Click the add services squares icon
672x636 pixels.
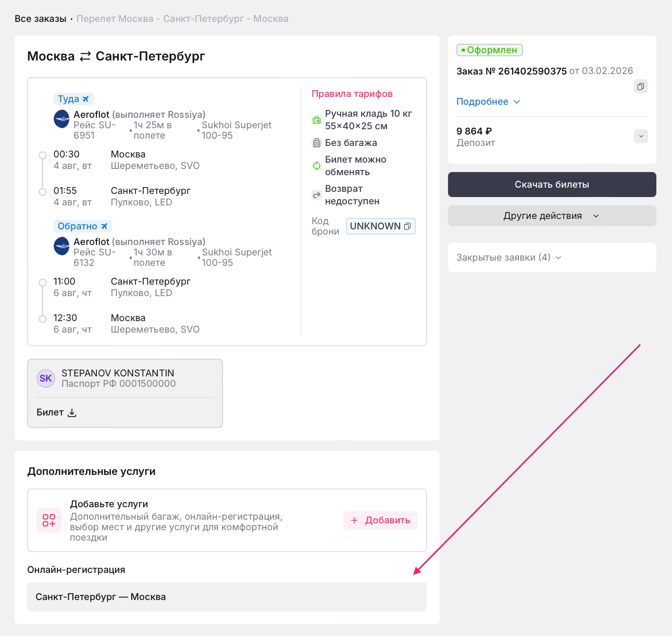[49, 520]
